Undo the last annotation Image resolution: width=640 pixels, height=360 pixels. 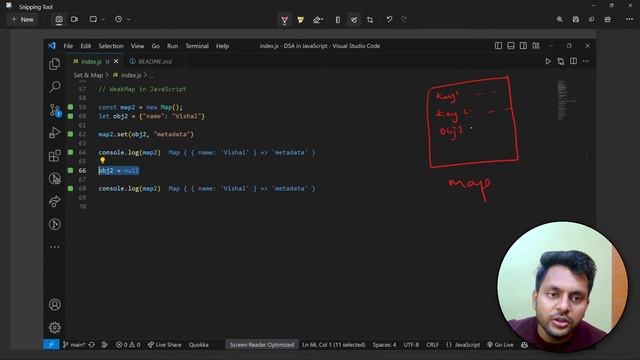(x=389, y=19)
